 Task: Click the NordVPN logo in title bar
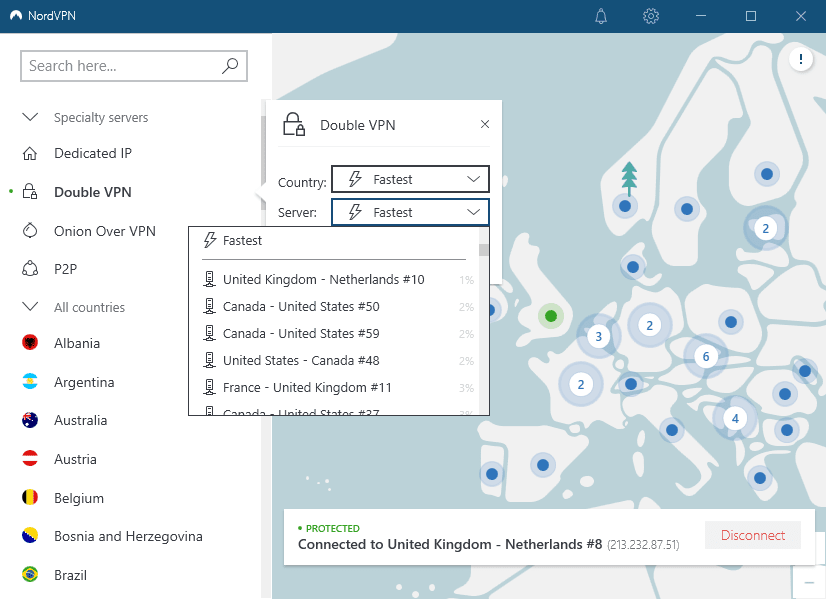pyautogui.click(x=16, y=16)
